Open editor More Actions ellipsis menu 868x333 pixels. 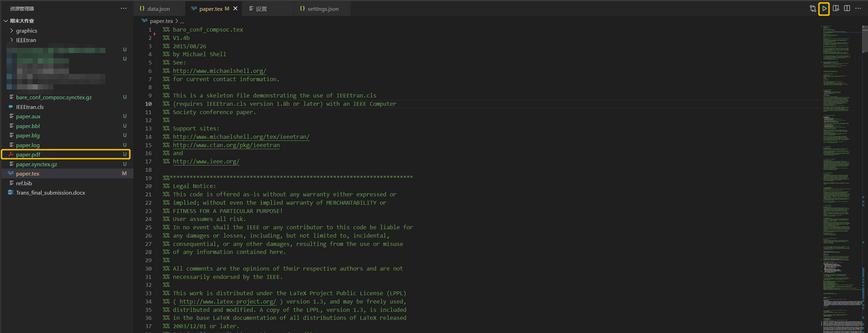click(x=858, y=9)
